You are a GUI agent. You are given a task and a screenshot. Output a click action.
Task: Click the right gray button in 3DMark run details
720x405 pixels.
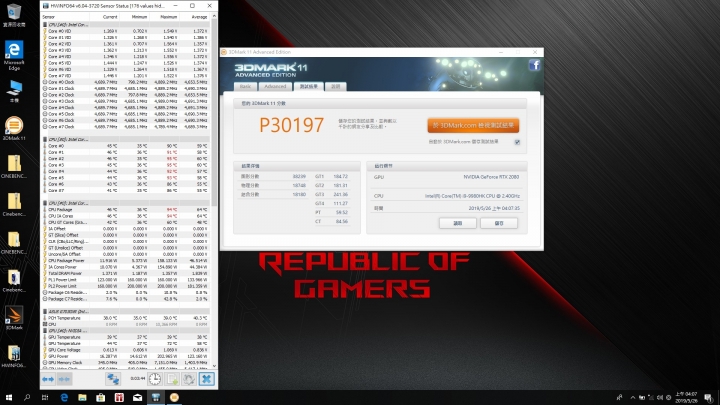click(499, 223)
